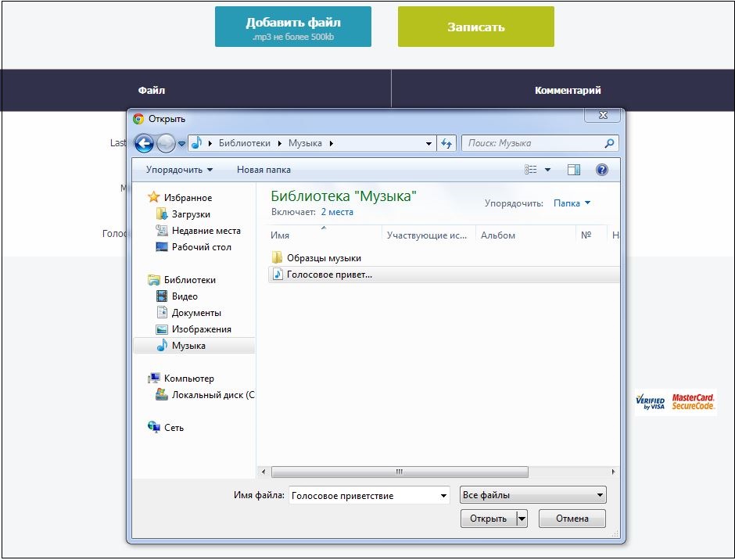
Task: Toggle the preview pane icon
Action: [x=574, y=170]
